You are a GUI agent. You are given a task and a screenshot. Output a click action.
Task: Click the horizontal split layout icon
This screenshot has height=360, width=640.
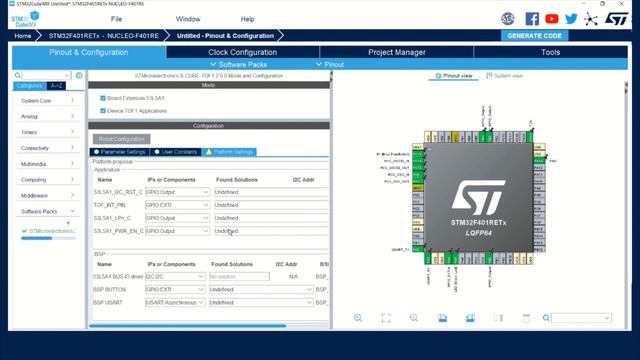pyautogui.click(x=526, y=318)
